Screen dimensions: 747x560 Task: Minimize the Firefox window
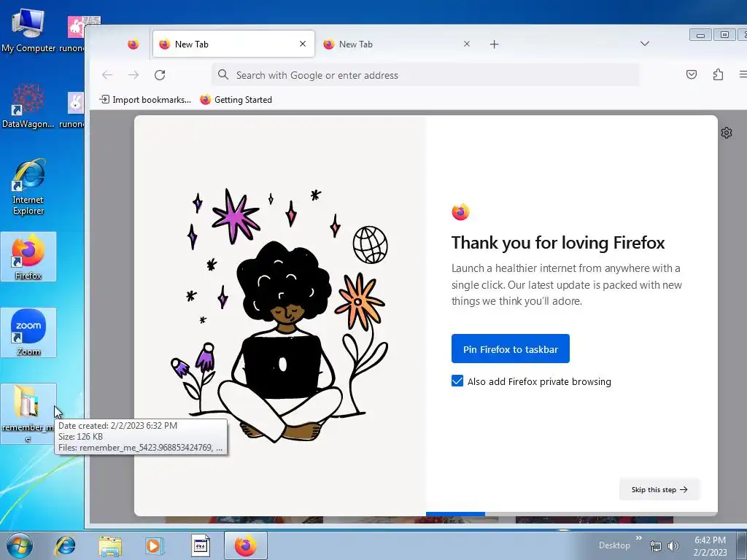[x=700, y=35]
